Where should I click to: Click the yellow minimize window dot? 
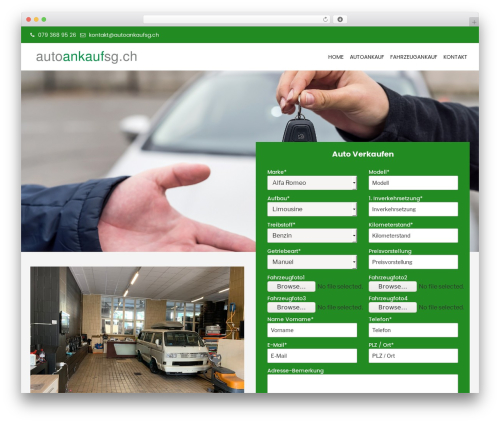tap(36, 19)
